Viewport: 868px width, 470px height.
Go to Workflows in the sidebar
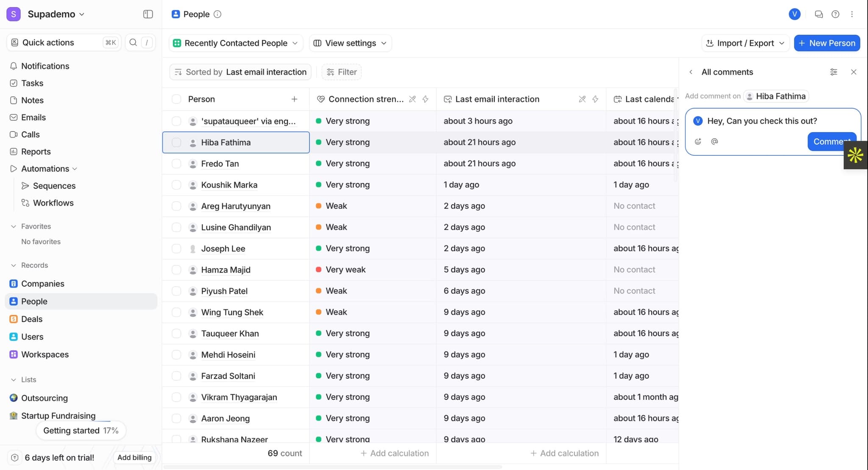pyautogui.click(x=53, y=203)
